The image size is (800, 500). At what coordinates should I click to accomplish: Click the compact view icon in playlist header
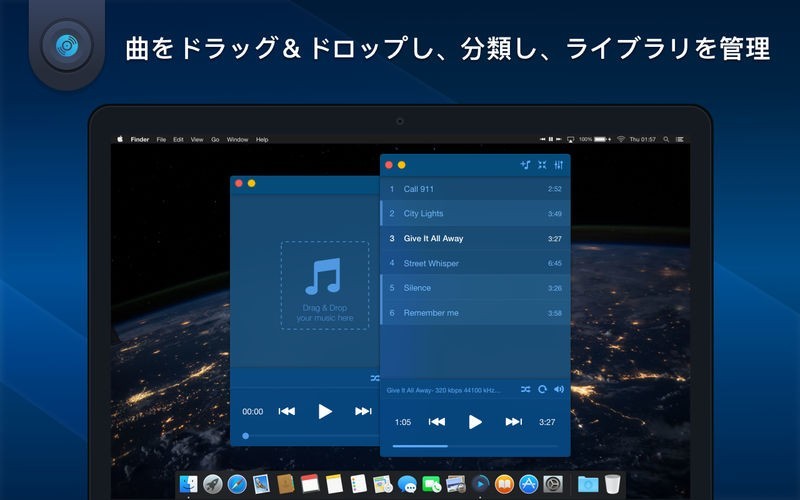(x=542, y=165)
